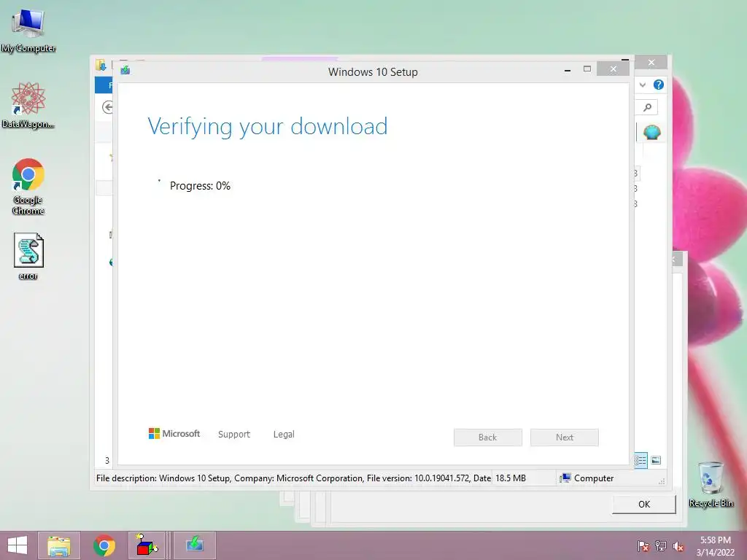Open the Support link in Setup
Viewport: 747px width, 560px height.
pyautogui.click(x=234, y=435)
